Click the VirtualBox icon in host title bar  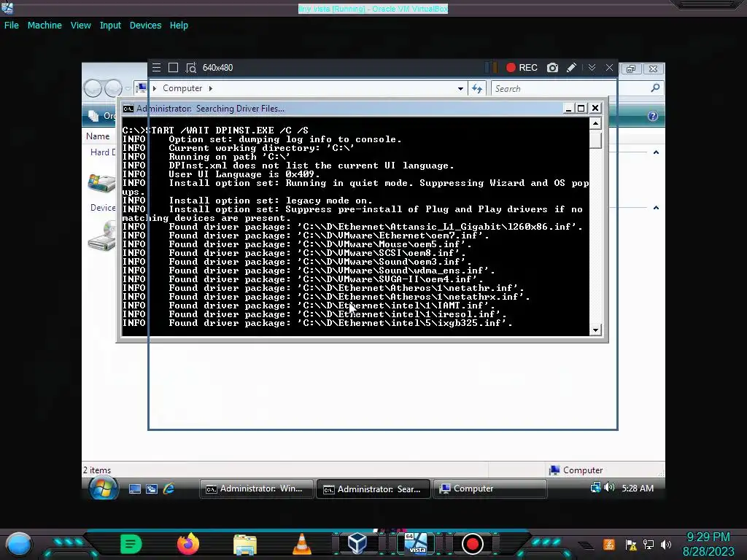(7, 7)
